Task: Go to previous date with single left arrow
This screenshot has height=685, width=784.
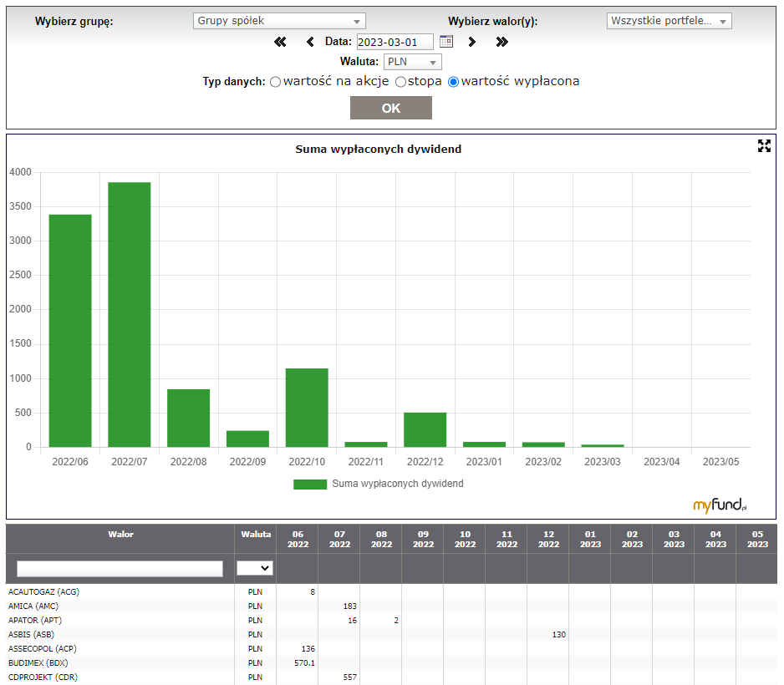Action: [310, 42]
